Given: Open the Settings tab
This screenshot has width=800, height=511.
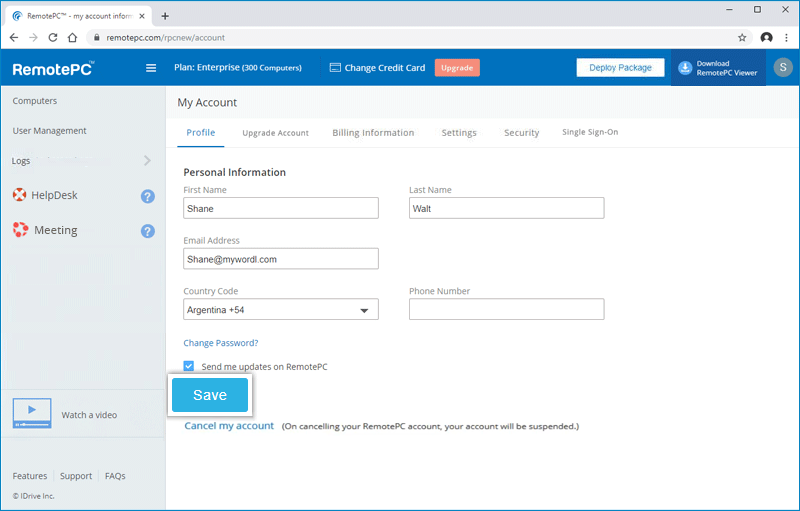Looking at the screenshot, I should [x=459, y=133].
